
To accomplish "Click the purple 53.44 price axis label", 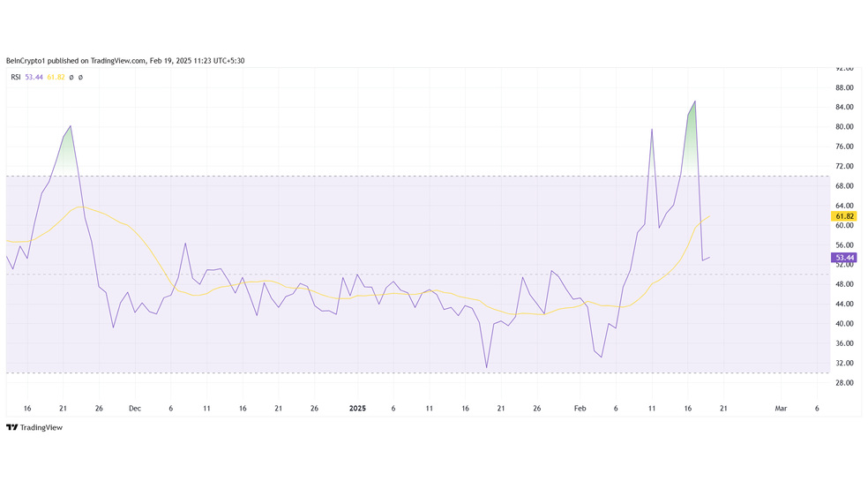I will point(844,258).
